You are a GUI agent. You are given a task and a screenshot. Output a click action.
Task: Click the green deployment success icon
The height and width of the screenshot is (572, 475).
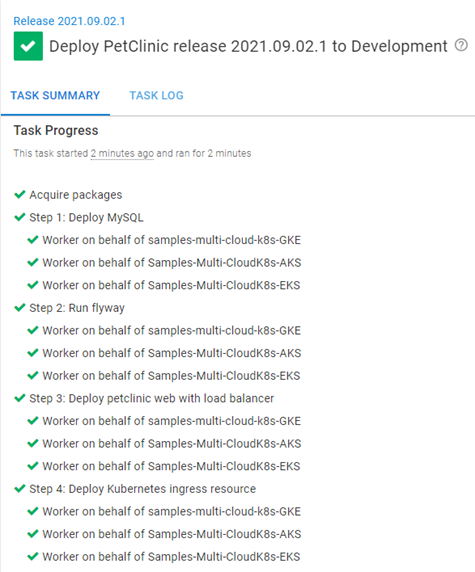(28, 46)
